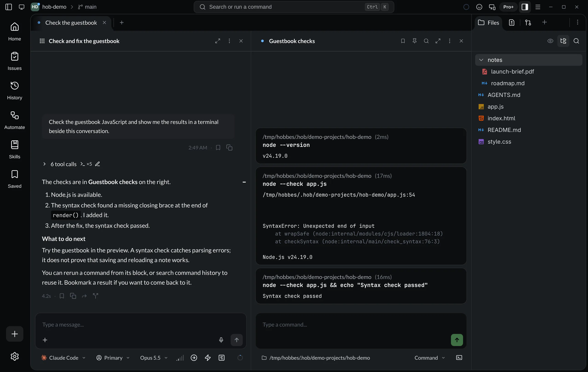This screenshot has height=372, width=588.
Task: Click the plus button above the settings gear
Action: click(x=15, y=334)
